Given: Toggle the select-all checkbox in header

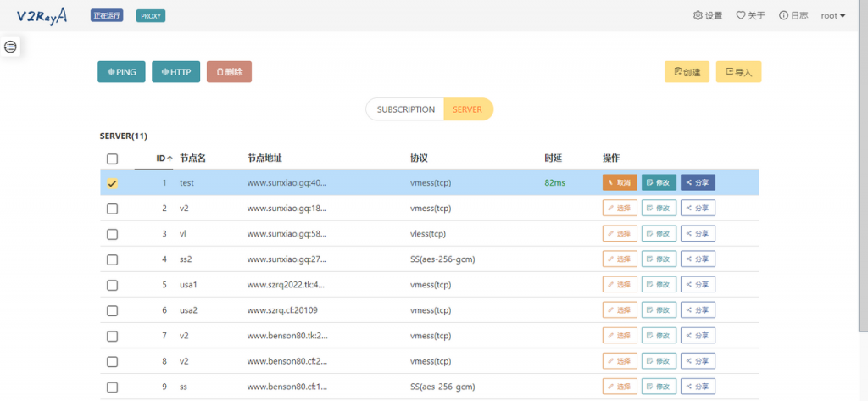Looking at the screenshot, I should [113, 159].
